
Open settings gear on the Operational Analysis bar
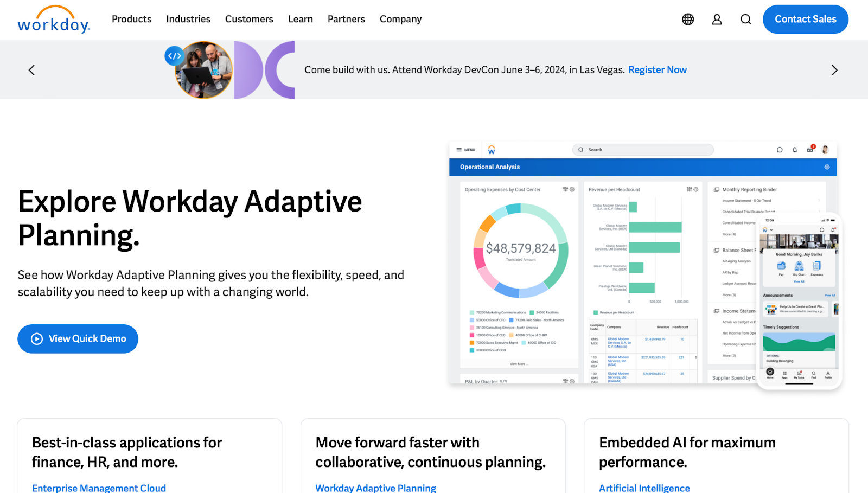pos(827,167)
